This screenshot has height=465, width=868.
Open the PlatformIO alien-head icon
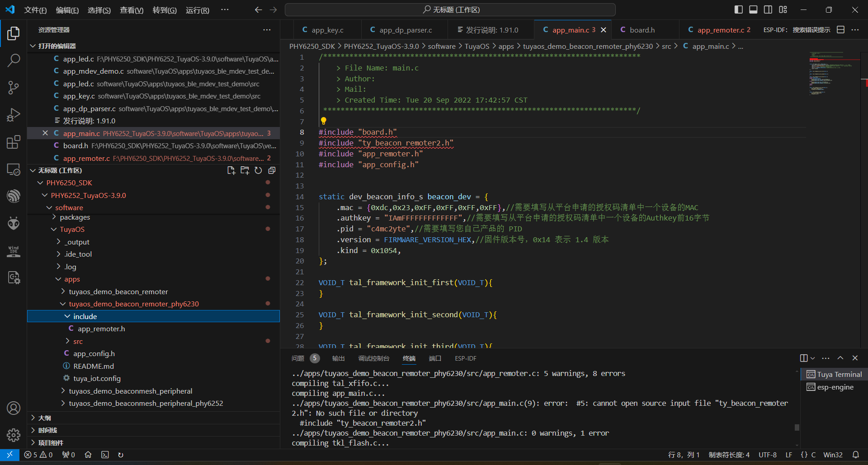pos(14,223)
